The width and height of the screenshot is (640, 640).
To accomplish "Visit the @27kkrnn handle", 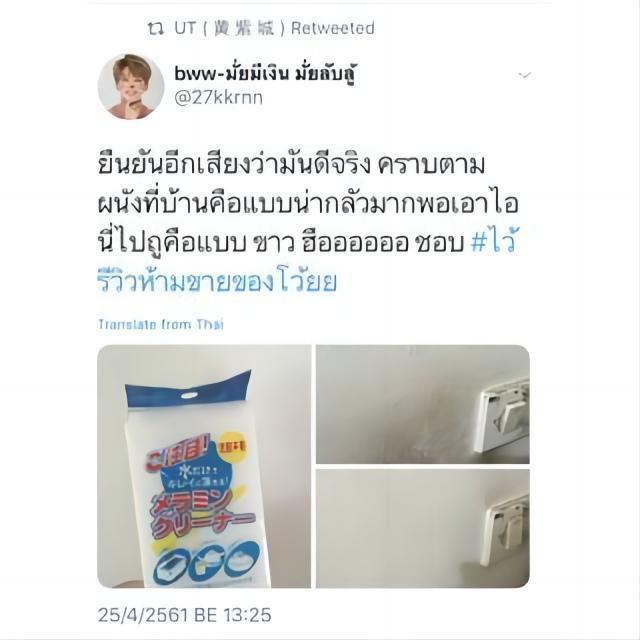I will coord(218,98).
